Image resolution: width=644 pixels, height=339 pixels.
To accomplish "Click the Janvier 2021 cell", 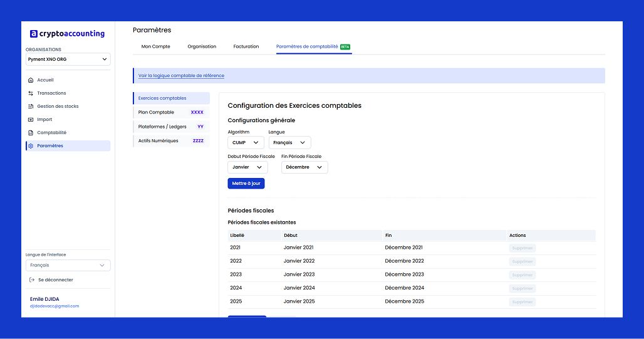I will pos(298,248).
